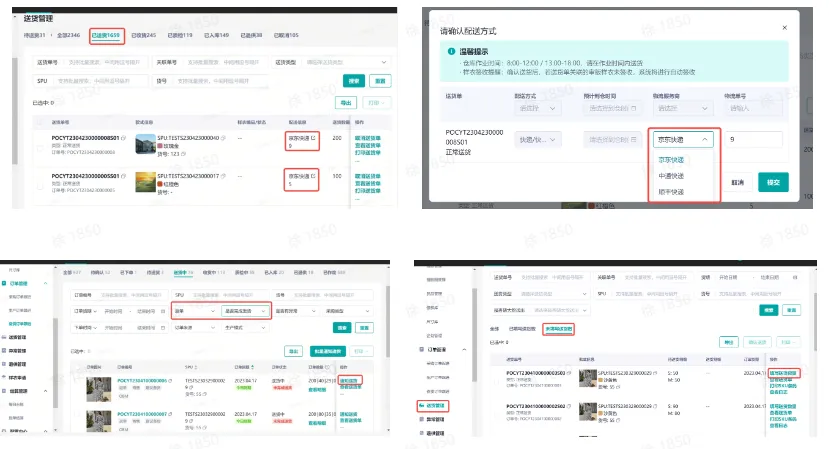Click copy icon beside SPU TESTS2304230000017
The image size is (829, 449).
(x=223, y=176)
